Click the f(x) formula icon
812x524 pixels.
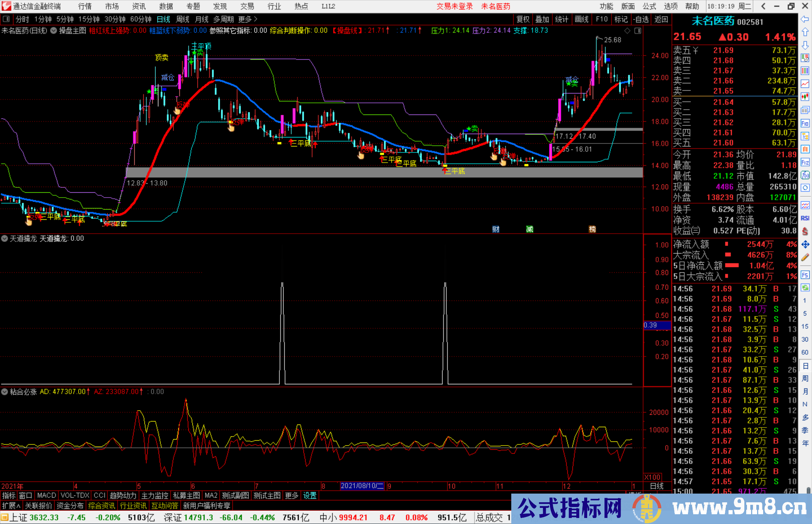(x=805, y=175)
